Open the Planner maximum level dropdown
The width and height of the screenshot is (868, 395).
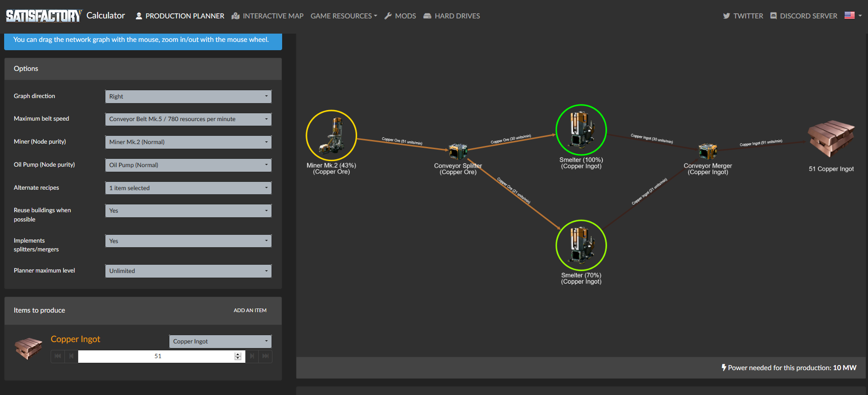188,271
